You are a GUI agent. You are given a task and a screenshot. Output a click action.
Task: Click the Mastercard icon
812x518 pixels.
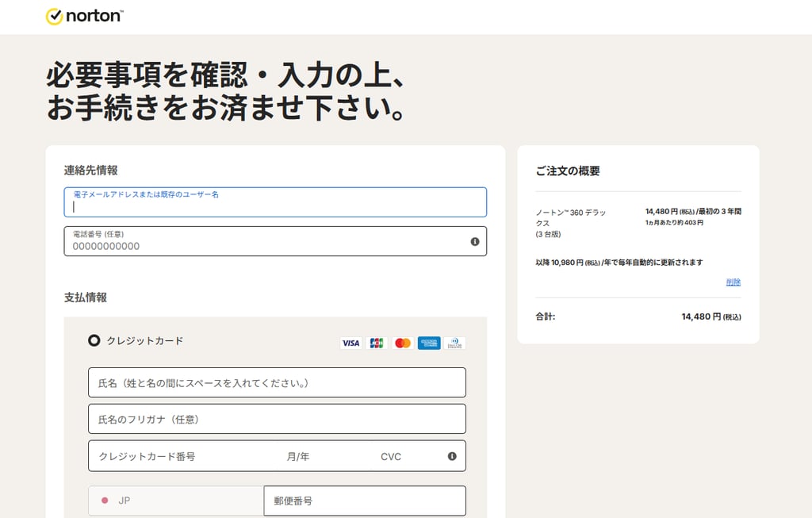coord(402,343)
